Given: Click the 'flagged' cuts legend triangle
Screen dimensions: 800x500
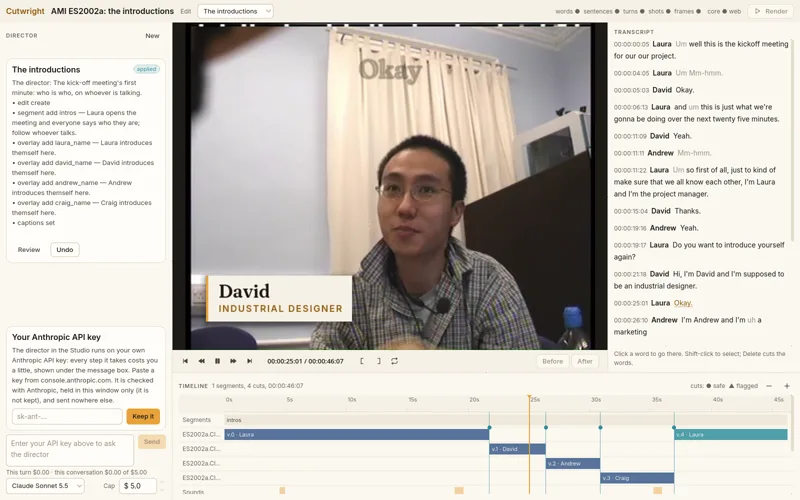Looking at the screenshot, I should coord(732,386).
